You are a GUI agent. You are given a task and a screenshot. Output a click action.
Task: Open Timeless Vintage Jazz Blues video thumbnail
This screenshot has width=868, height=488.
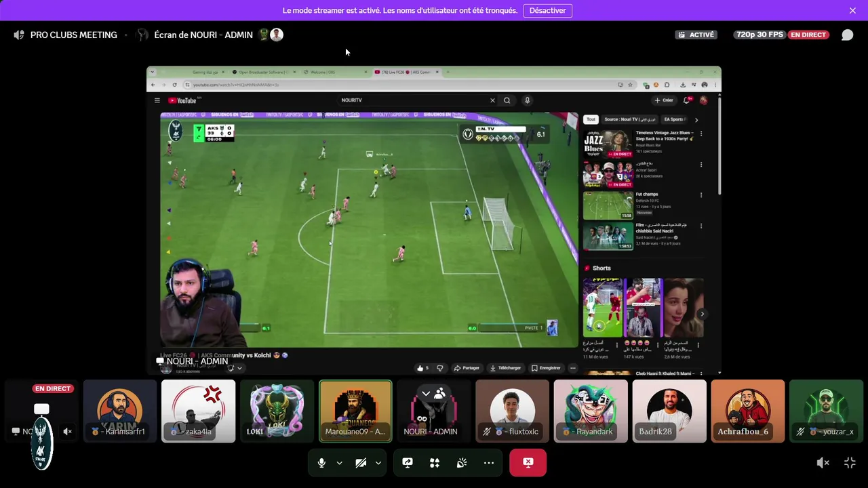pos(608,144)
